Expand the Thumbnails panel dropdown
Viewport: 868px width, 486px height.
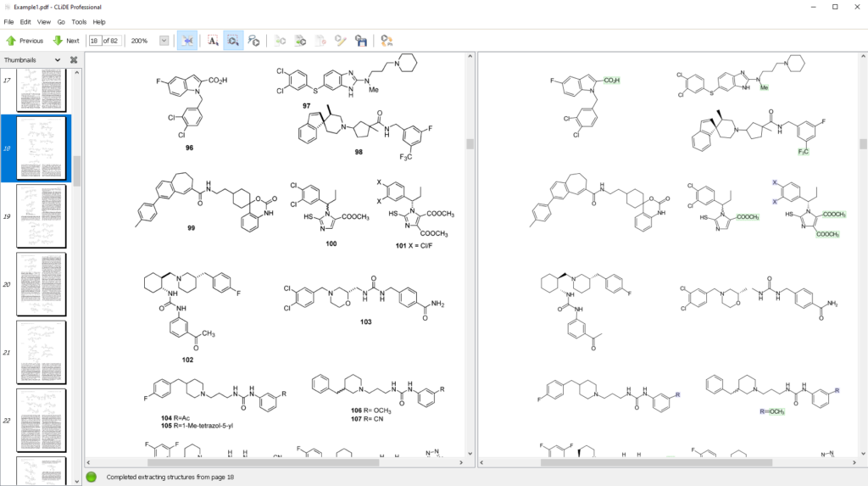58,60
